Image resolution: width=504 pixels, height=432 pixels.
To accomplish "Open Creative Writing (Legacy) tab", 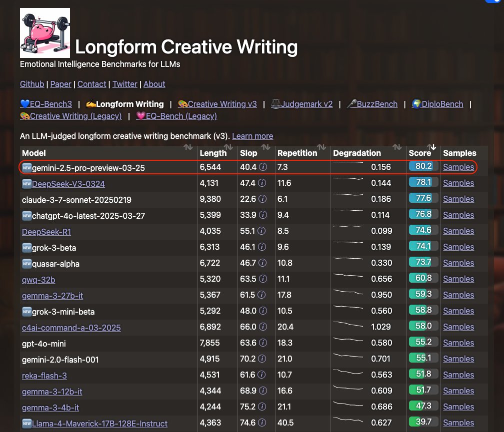I will click(70, 116).
